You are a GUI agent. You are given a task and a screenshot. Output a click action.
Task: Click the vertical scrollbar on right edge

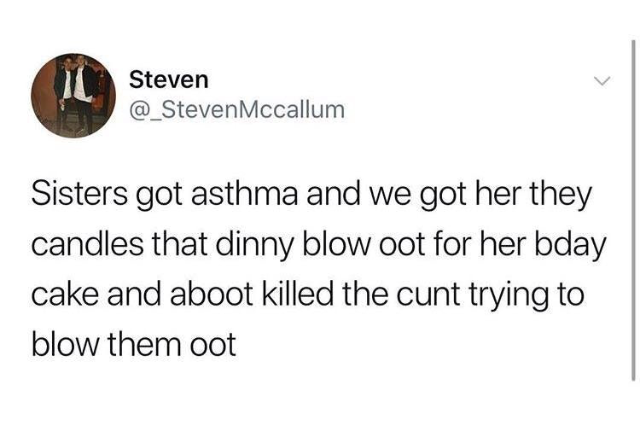[633, 210]
